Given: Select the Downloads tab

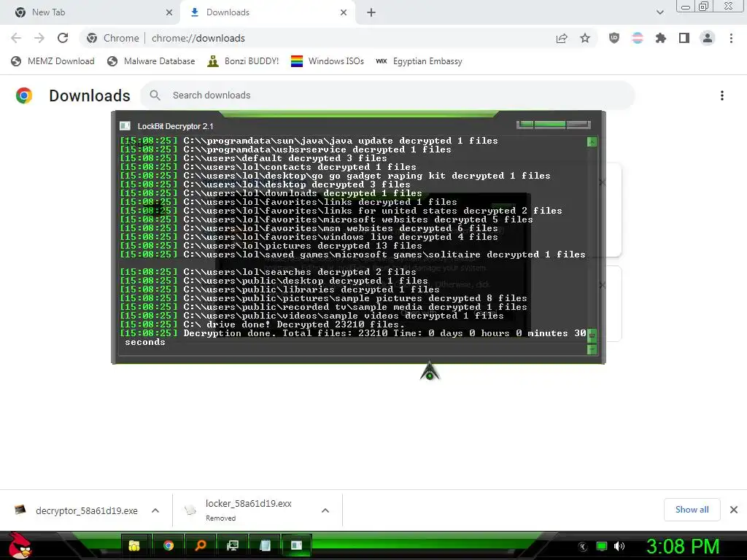Looking at the screenshot, I should (x=267, y=12).
